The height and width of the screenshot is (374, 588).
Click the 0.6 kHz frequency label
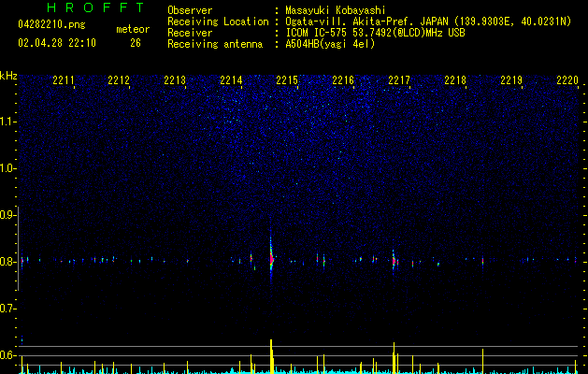(x=7, y=355)
